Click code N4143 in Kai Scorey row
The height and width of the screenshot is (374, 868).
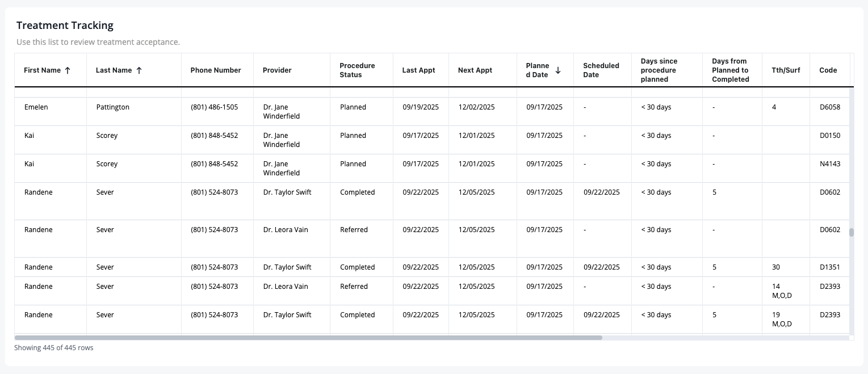click(x=830, y=164)
